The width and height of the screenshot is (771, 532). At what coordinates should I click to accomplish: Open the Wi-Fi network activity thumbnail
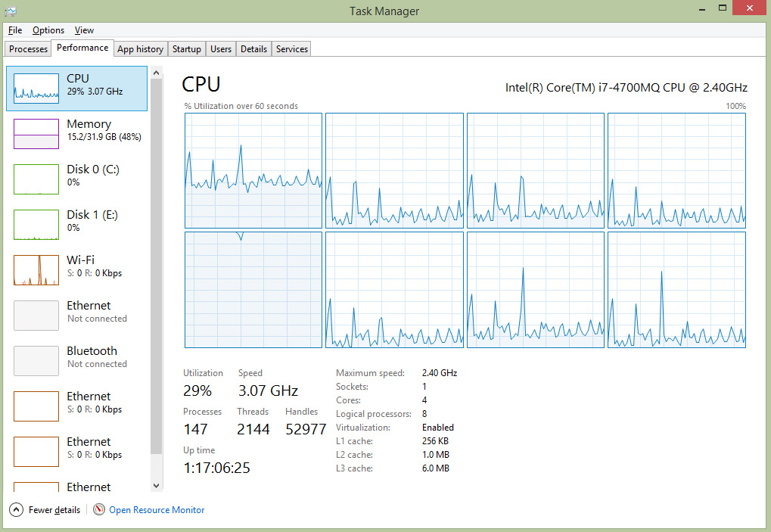pyautogui.click(x=36, y=270)
